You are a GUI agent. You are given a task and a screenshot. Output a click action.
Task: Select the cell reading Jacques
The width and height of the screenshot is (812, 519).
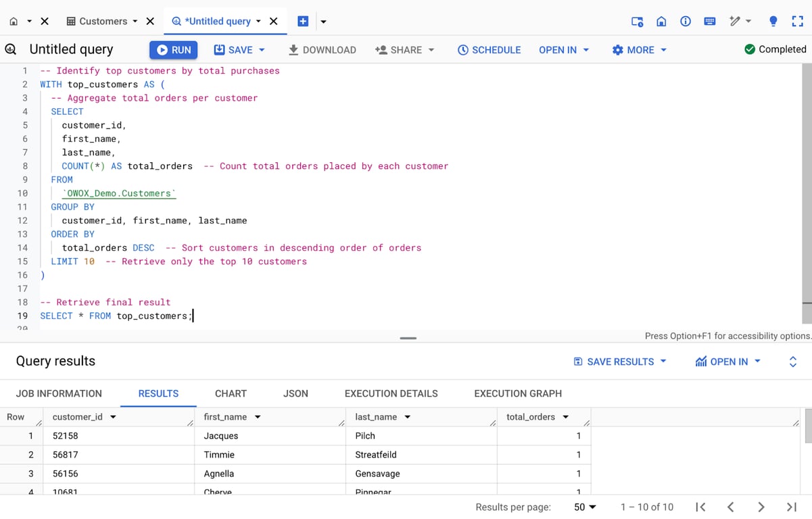tap(270, 436)
